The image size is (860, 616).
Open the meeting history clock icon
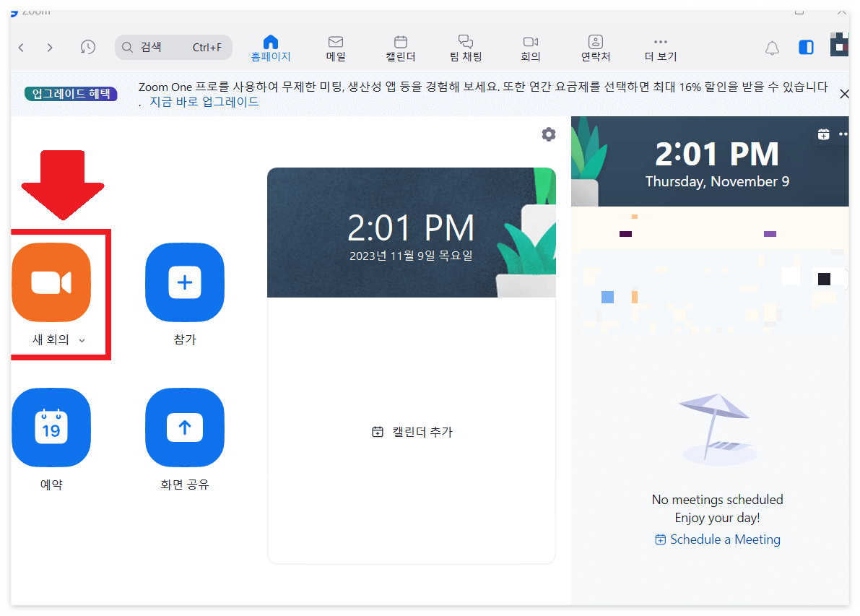click(x=87, y=46)
